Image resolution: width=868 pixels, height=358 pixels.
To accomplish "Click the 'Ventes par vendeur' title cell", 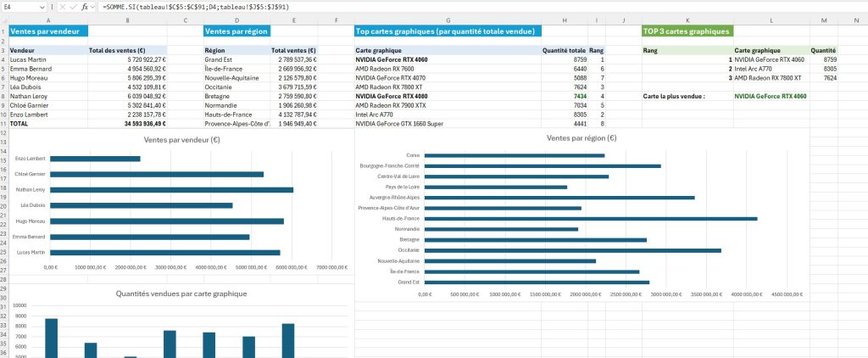I will (48, 31).
